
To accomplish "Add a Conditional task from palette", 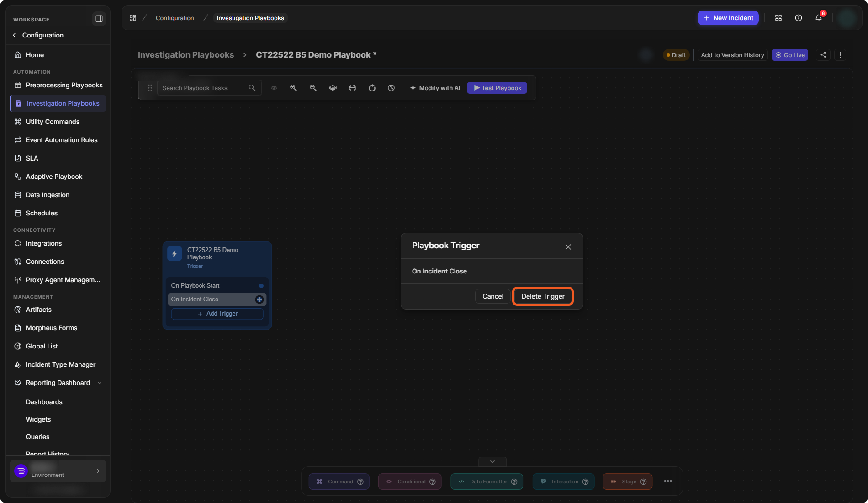I will pyautogui.click(x=410, y=482).
